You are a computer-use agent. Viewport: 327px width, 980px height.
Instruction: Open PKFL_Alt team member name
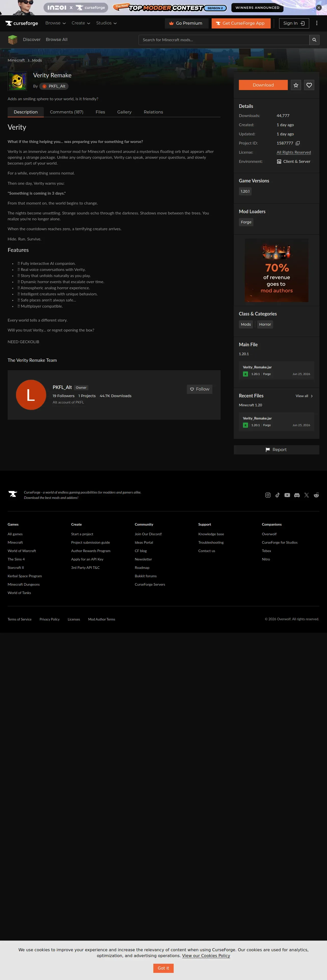point(62,387)
